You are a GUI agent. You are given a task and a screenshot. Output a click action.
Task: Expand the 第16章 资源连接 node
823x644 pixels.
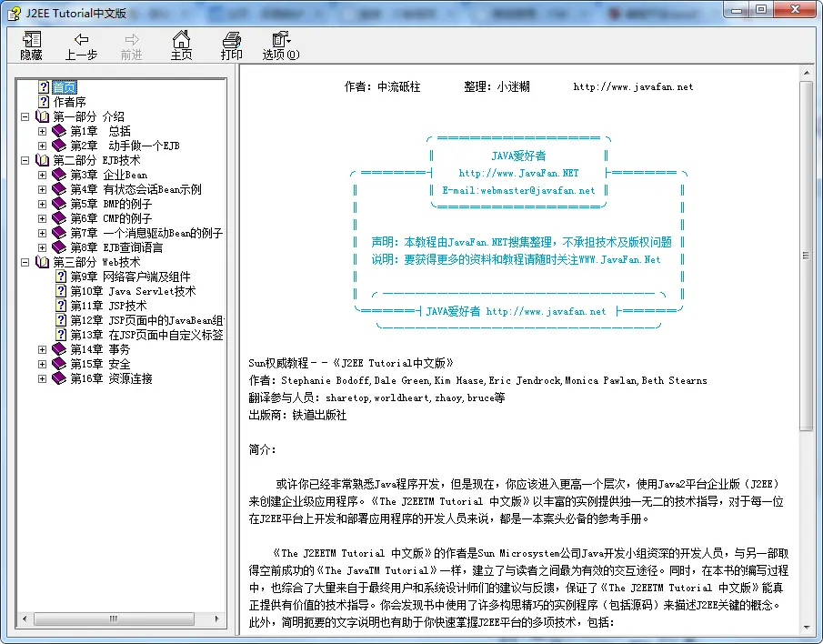[x=42, y=378]
